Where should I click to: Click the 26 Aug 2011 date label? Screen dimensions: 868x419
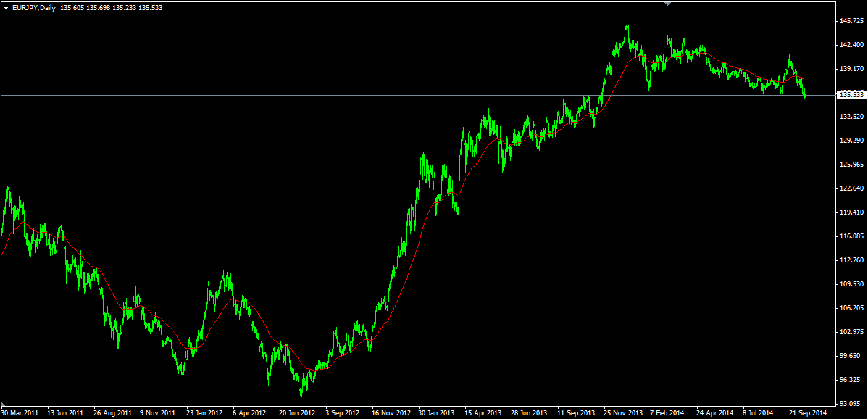coord(112,413)
